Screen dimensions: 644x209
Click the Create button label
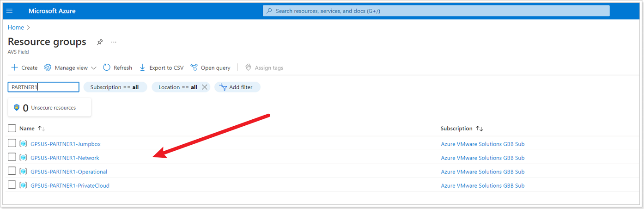30,68
